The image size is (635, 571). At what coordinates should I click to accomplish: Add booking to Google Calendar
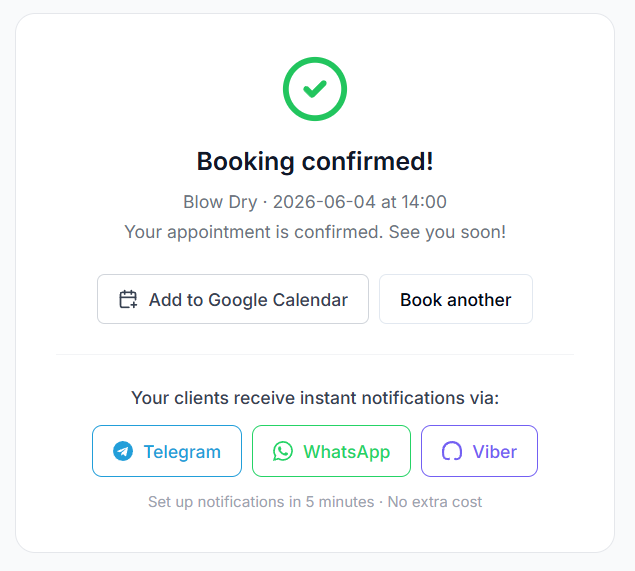pyautogui.click(x=233, y=299)
